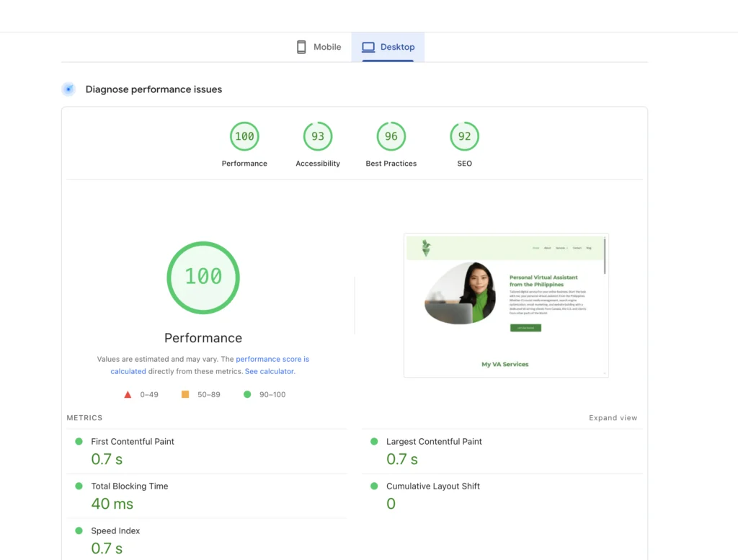Open the SEO score gauge 92

(x=465, y=136)
